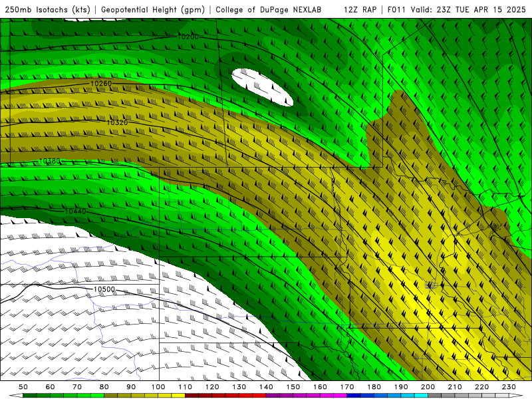Click the 150 value on the color scale
The width and height of the screenshot is (532, 399).
pos(293,387)
